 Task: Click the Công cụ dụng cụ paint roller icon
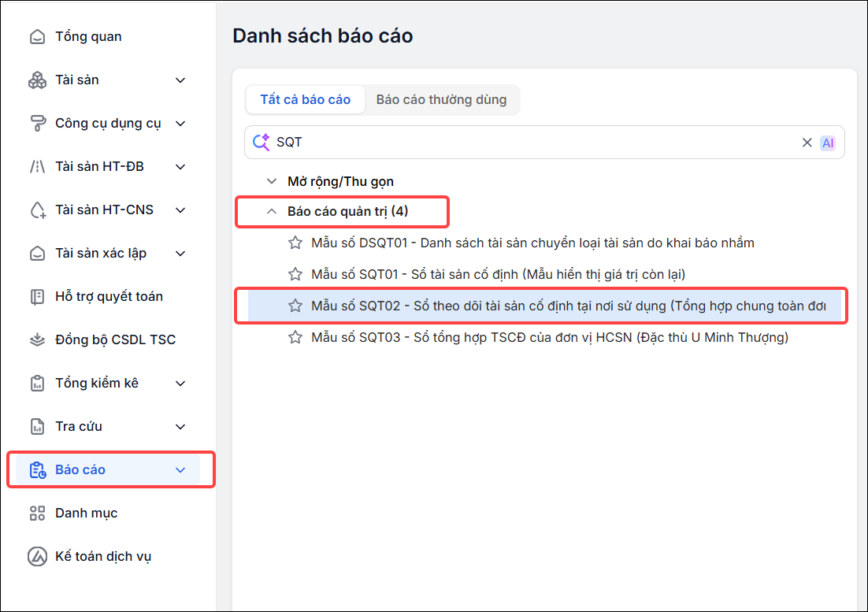pyautogui.click(x=37, y=124)
